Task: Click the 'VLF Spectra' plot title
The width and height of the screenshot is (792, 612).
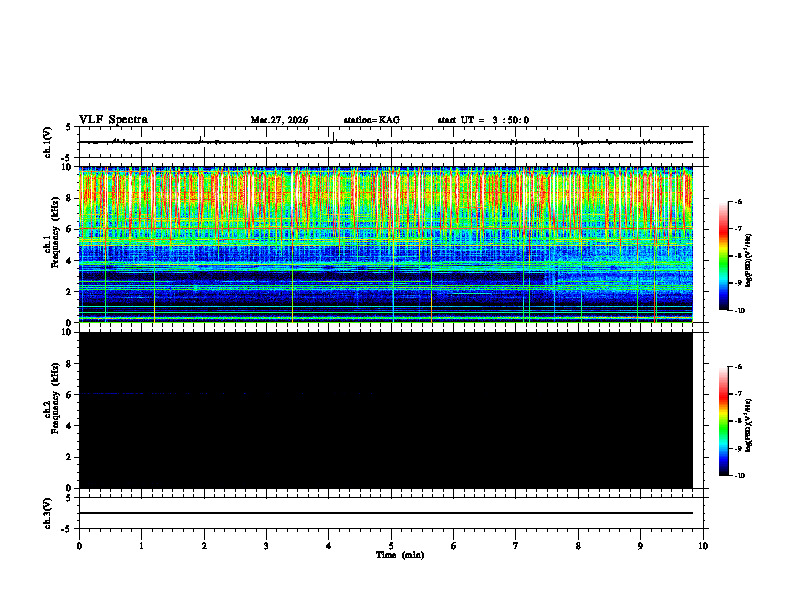Action: click(113, 120)
